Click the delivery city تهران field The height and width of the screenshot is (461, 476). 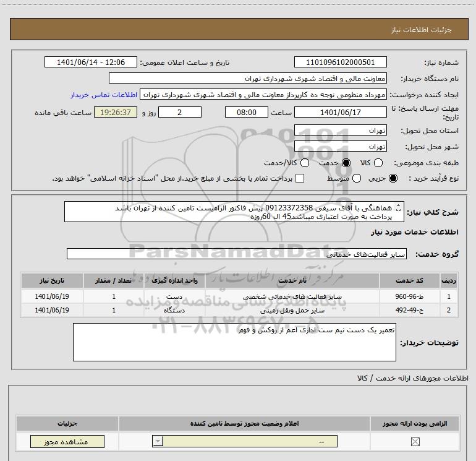pos(340,146)
